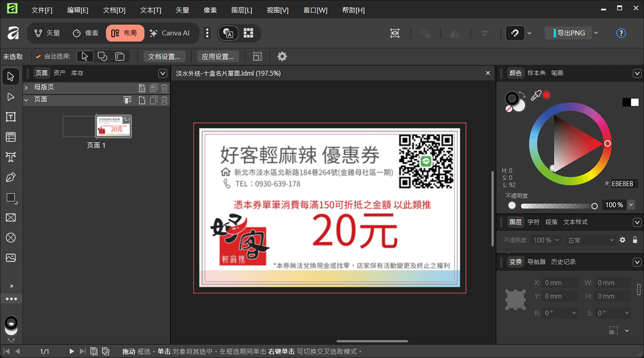
Task: Open the blend mode 正常 dropdown
Action: [591, 240]
